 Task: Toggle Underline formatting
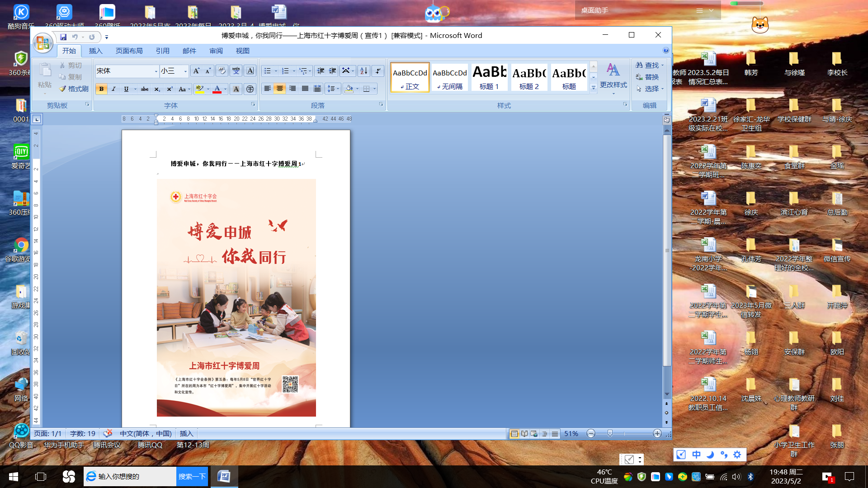point(126,89)
